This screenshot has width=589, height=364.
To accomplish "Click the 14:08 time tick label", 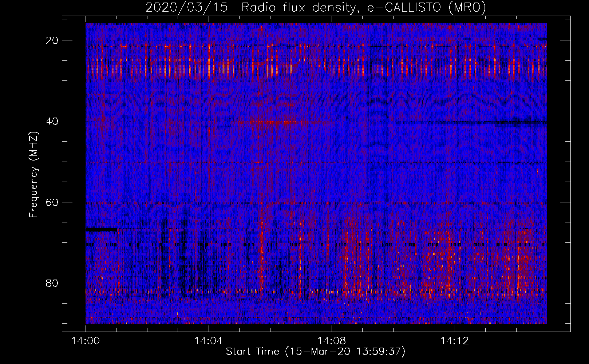I will click(x=332, y=341).
